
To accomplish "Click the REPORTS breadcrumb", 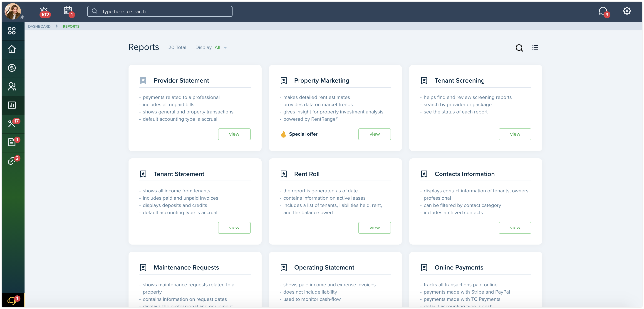I will point(71,27).
